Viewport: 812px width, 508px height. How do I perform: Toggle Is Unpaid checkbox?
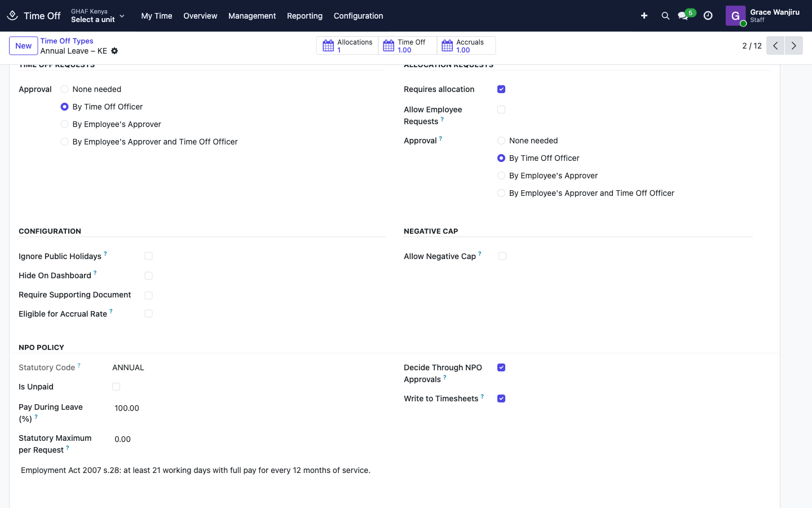coord(116,387)
